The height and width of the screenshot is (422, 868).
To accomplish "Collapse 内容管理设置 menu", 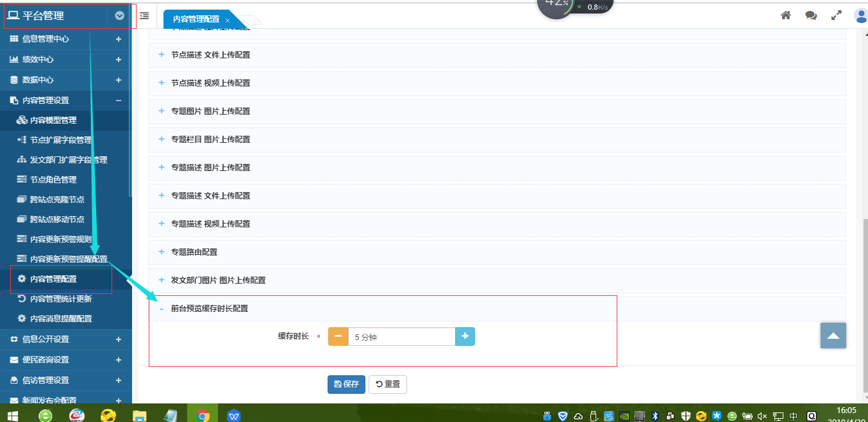I will [x=66, y=101].
